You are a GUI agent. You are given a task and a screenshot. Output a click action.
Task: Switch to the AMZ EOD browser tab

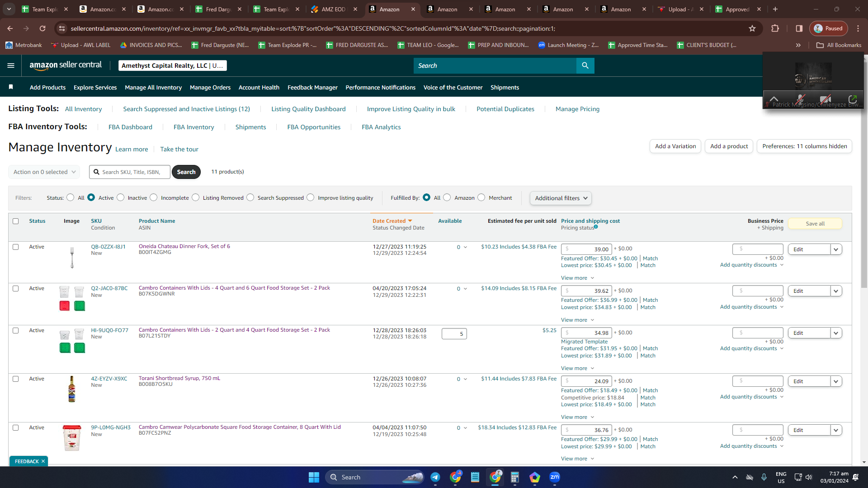(x=335, y=9)
